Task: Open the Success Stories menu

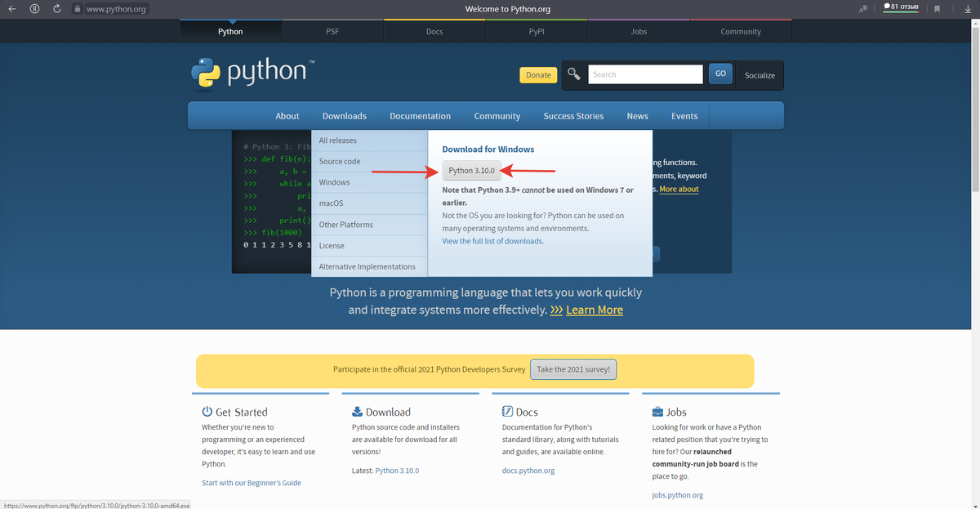Action: [x=573, y=116]
